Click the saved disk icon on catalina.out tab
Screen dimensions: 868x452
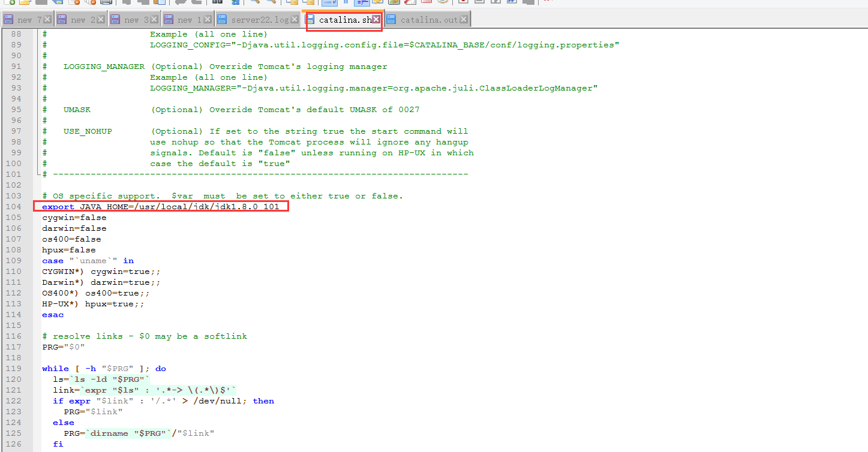pyautogui.click(x=392, y=20)
